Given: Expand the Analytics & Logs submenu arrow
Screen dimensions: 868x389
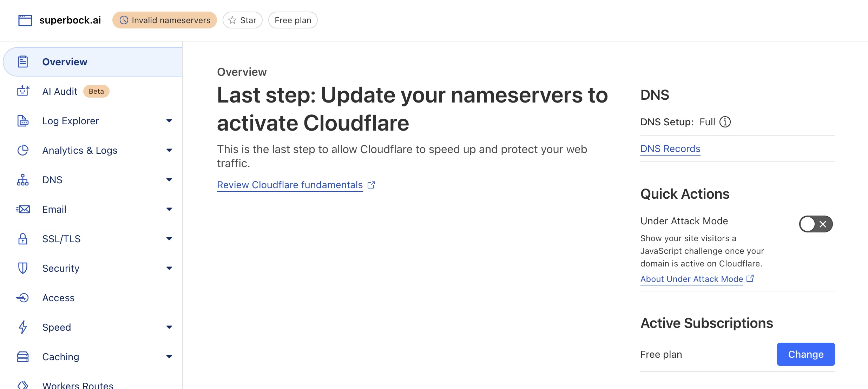Looking at the screenshot, I should coord(169,150).
